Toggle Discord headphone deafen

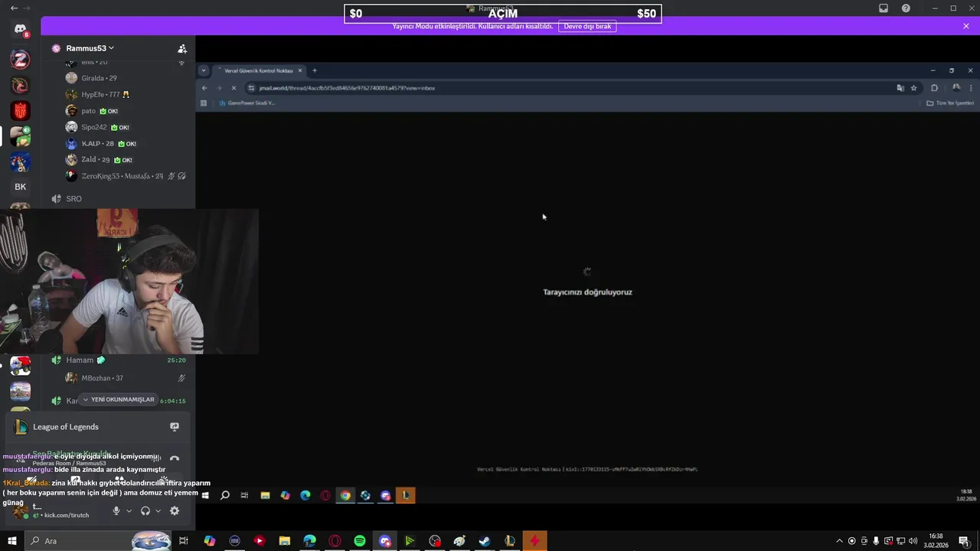(x=145, y=511)
